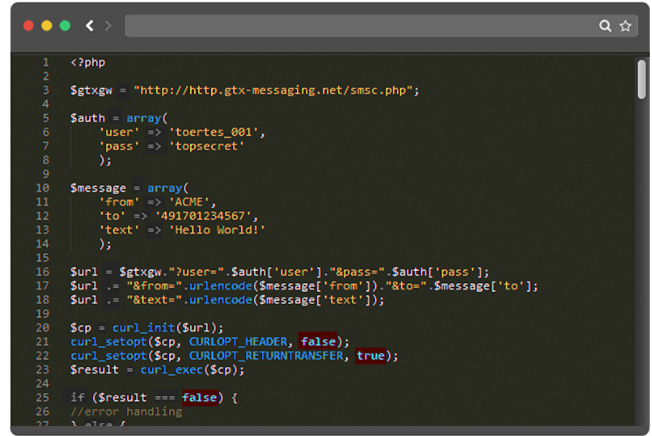Click the '<?php' opening tag
Image resolution: width=652 pixels, height=436 pixels.
tap(88, 62)
